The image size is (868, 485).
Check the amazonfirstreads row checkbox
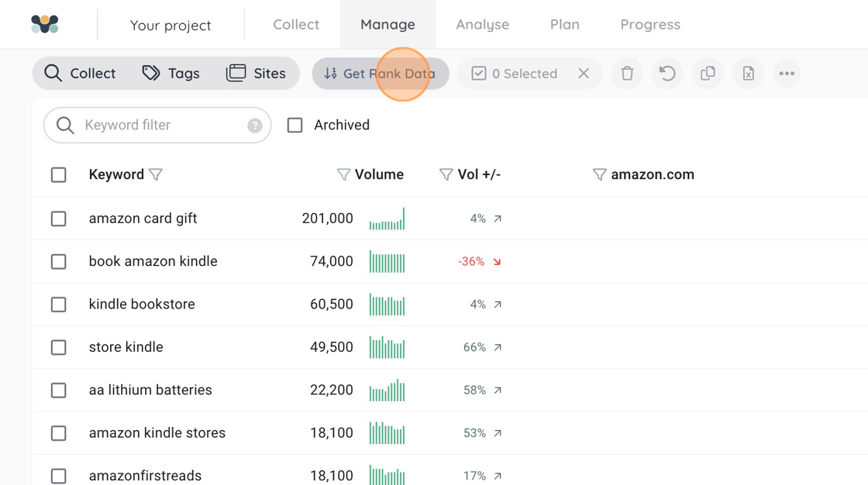click(x=59, y=476)
